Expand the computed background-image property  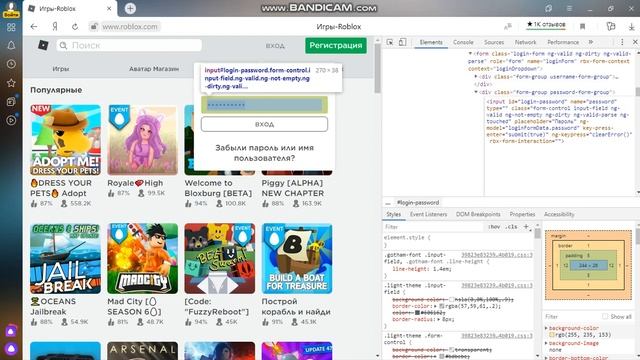click(x=547, y=343)
